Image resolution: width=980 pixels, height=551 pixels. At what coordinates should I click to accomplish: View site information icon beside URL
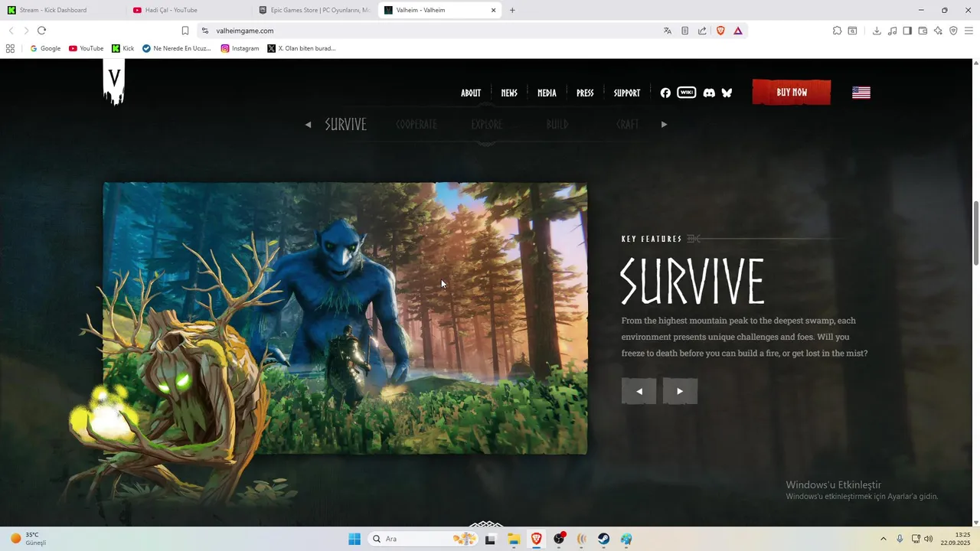tap(204, 31)
